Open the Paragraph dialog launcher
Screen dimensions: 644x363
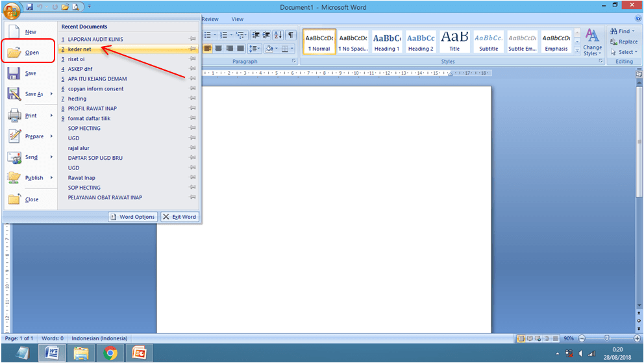click(294, 61)
